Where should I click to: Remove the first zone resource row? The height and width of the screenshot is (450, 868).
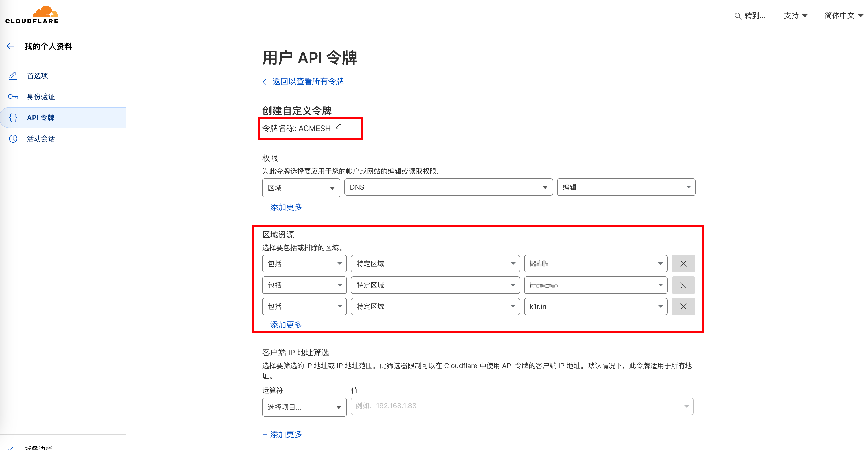pos(683,264)
